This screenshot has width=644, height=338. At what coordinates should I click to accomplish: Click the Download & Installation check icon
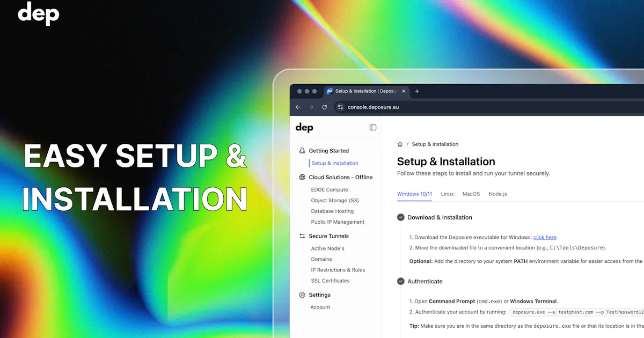tap(400, 217)
